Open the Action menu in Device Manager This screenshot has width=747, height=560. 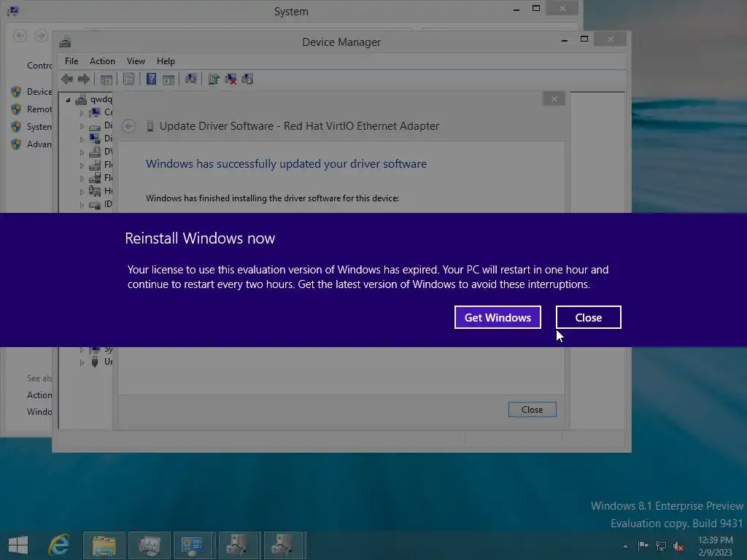point(102,61)
